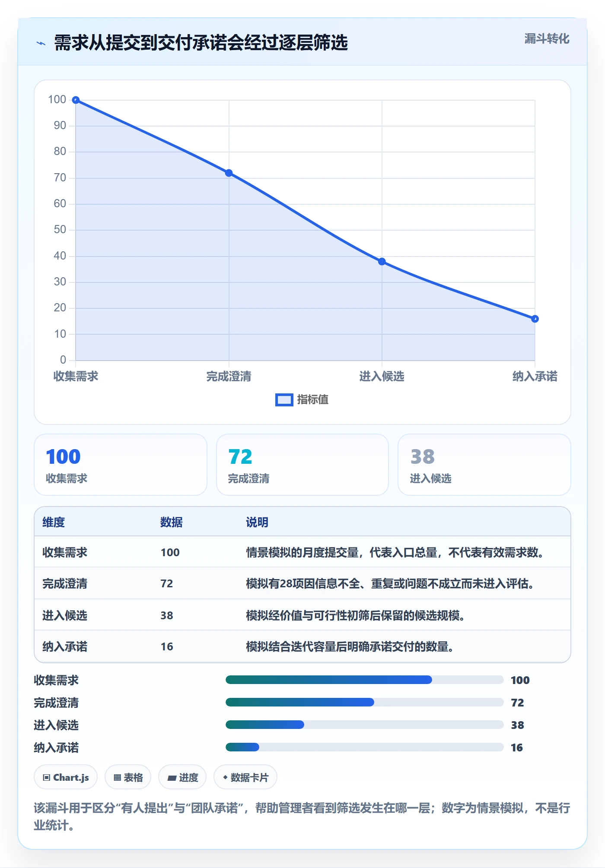Click the description starting with 模拟经价值与可行性初筛
605x868 pixels.
(x=355, y=615)
